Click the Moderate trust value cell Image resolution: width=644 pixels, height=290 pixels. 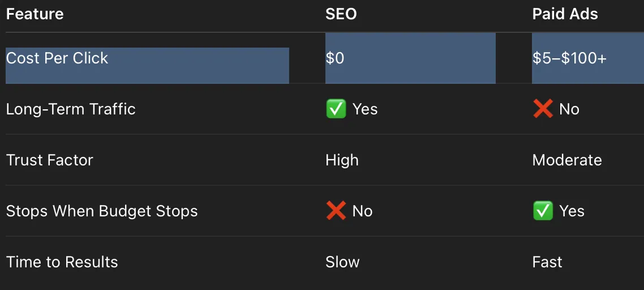click(x=566, y=160)
